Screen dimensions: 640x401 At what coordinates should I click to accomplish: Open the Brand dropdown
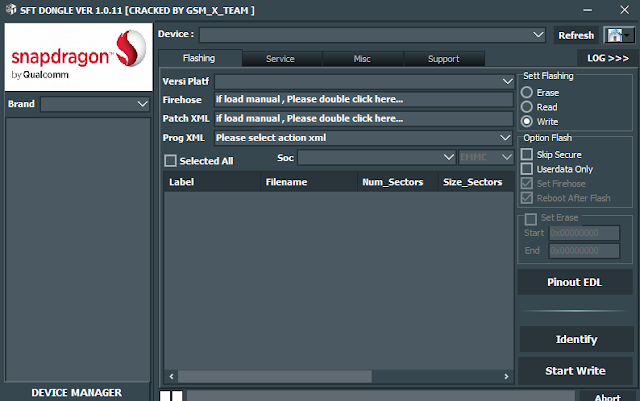[95, 104]
